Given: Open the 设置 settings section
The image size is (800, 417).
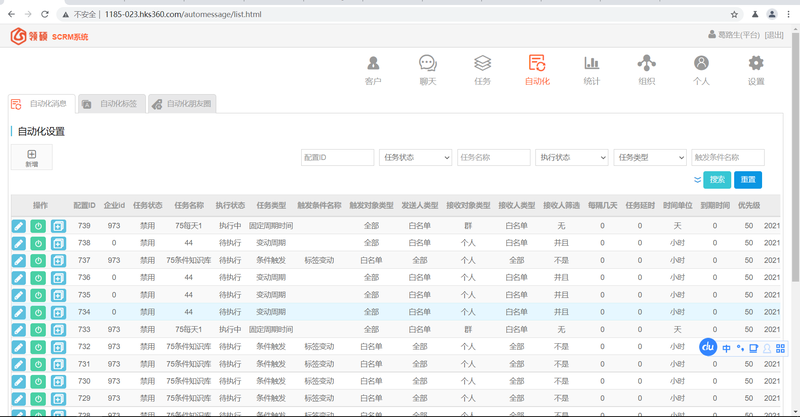Looking at the screenshot, I should point(756,70).
